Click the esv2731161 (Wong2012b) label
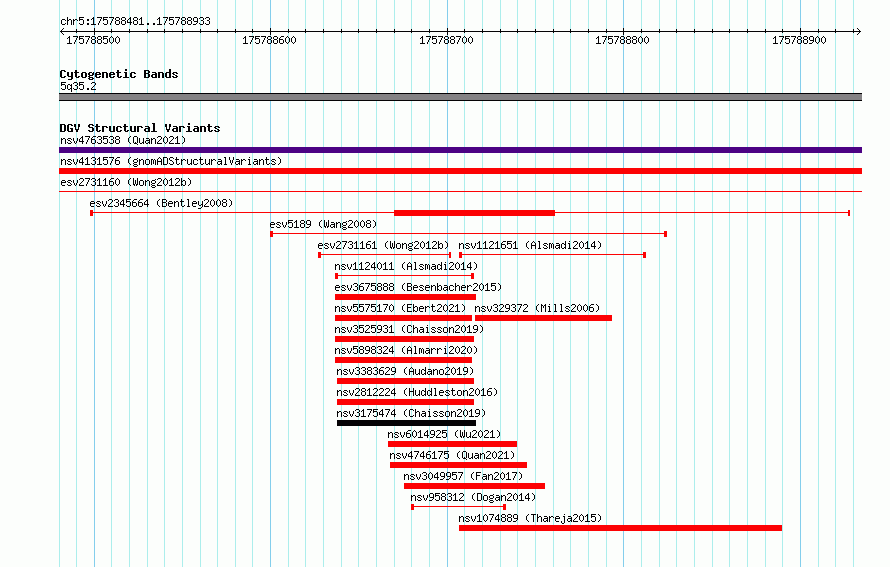The height and width of the screenshot is (567, 890). coord(383,245)
